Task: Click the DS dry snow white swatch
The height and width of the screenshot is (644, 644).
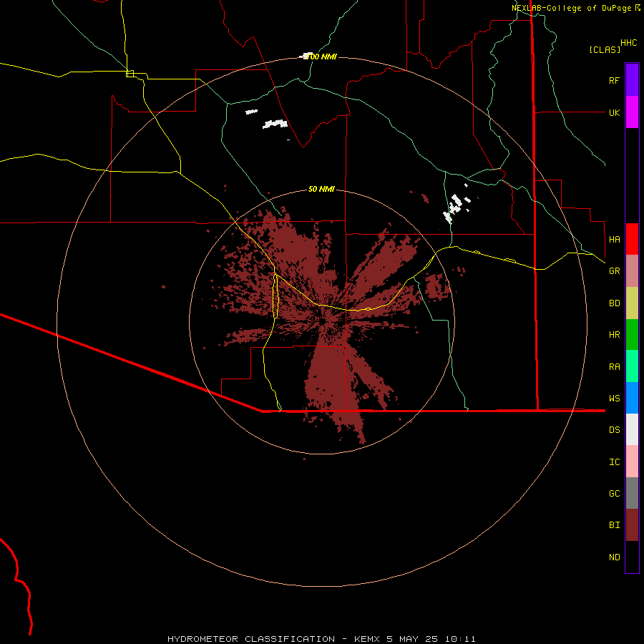Action: 632,429
